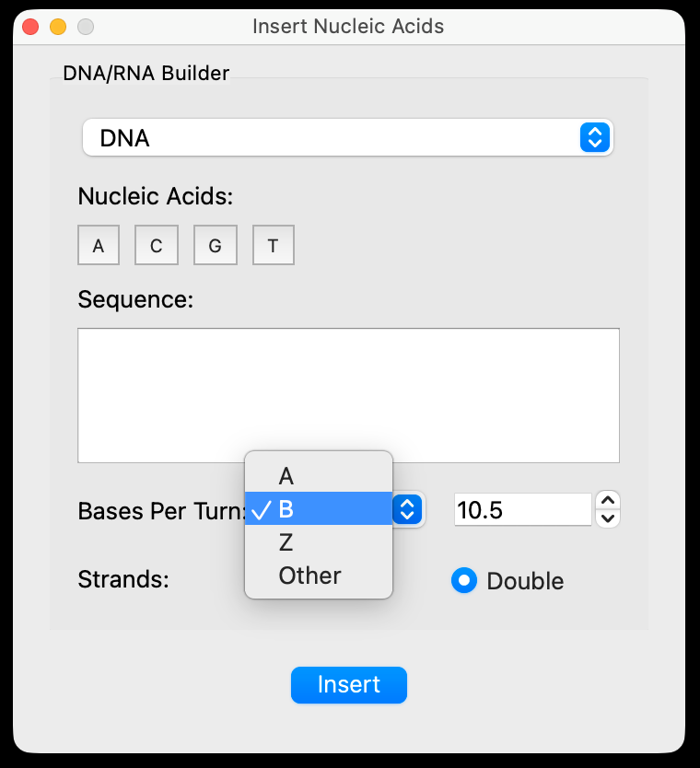This screenshot has height=768, width=700.
Task: Click the blue chevron on DNA selector
Action: point(595,138)
